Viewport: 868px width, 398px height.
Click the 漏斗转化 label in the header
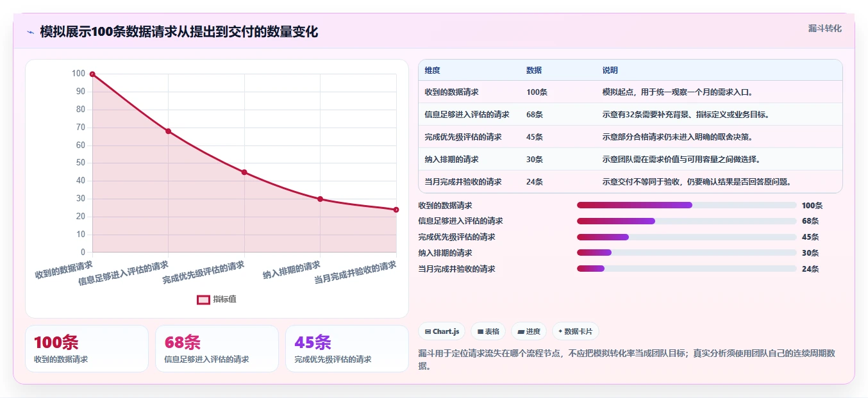pyautogui.click(x=824, y=28)
